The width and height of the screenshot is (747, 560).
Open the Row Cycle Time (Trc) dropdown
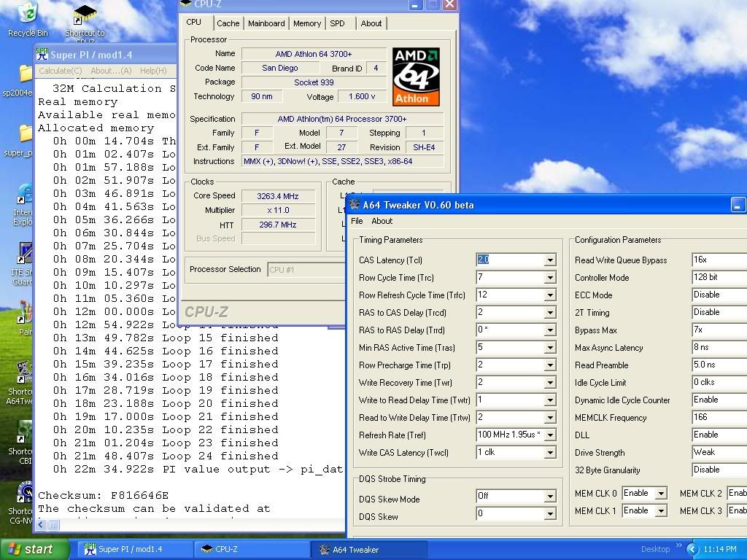[550, 278]
